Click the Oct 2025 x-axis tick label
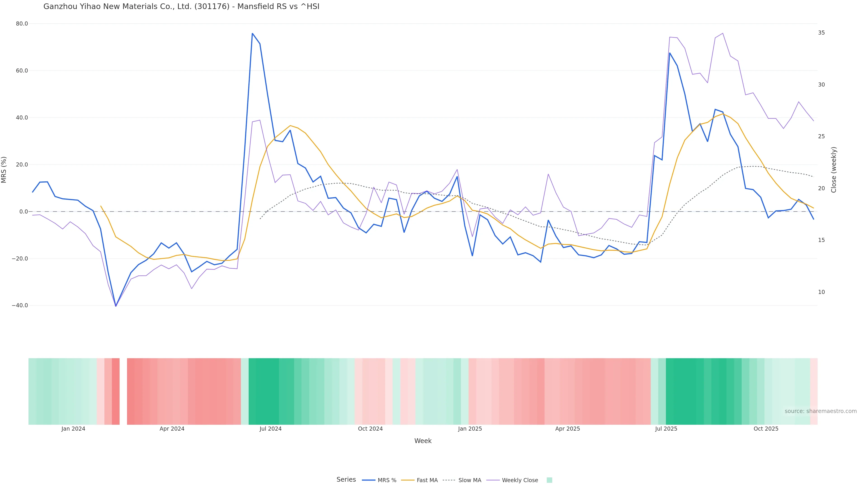868x488 pixels. (766, 429)
